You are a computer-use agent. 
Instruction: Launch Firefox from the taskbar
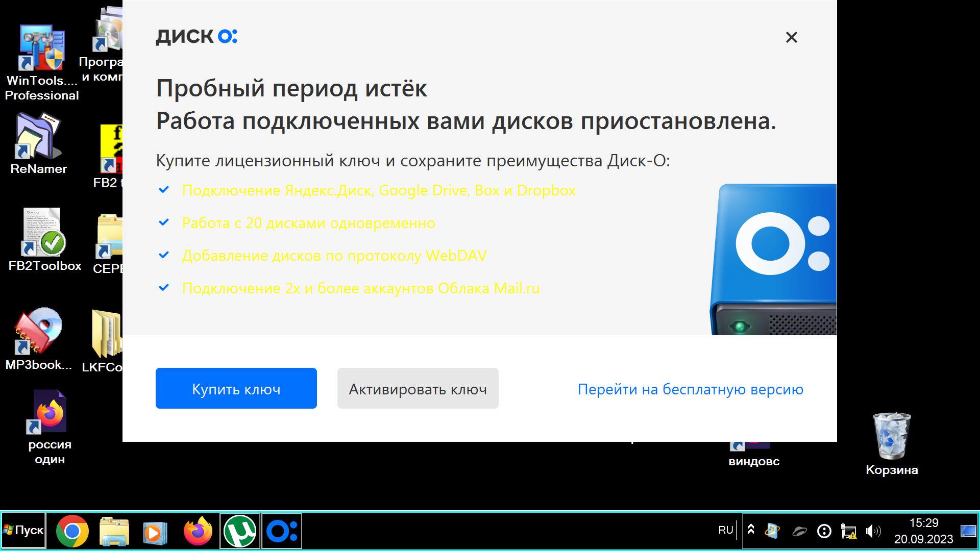[x=198, y=531]
